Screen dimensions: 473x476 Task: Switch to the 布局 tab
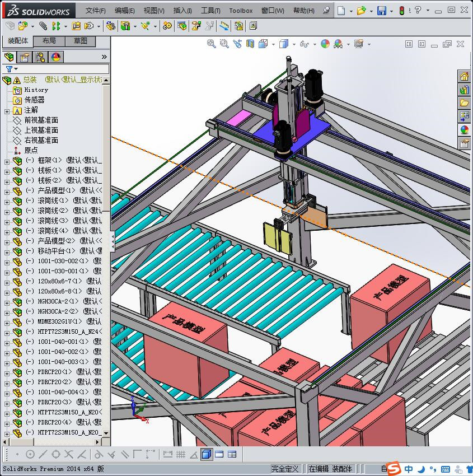tap(49, 41)
